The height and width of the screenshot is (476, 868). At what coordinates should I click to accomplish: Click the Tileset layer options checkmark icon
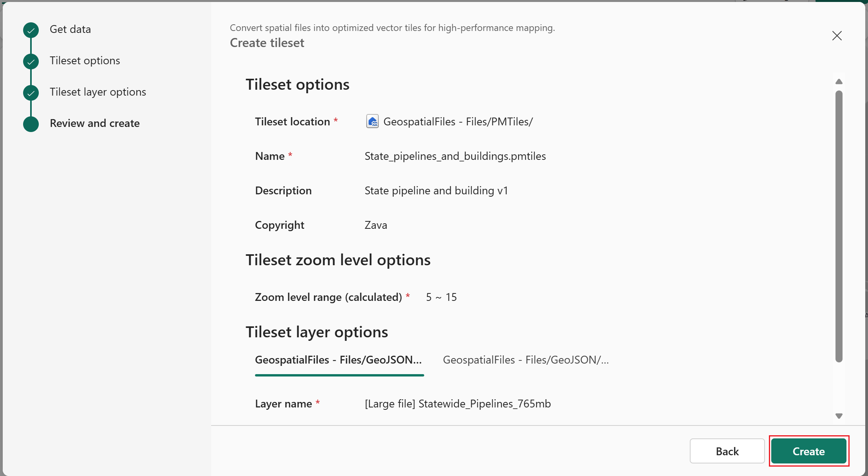tap(31, 93)
